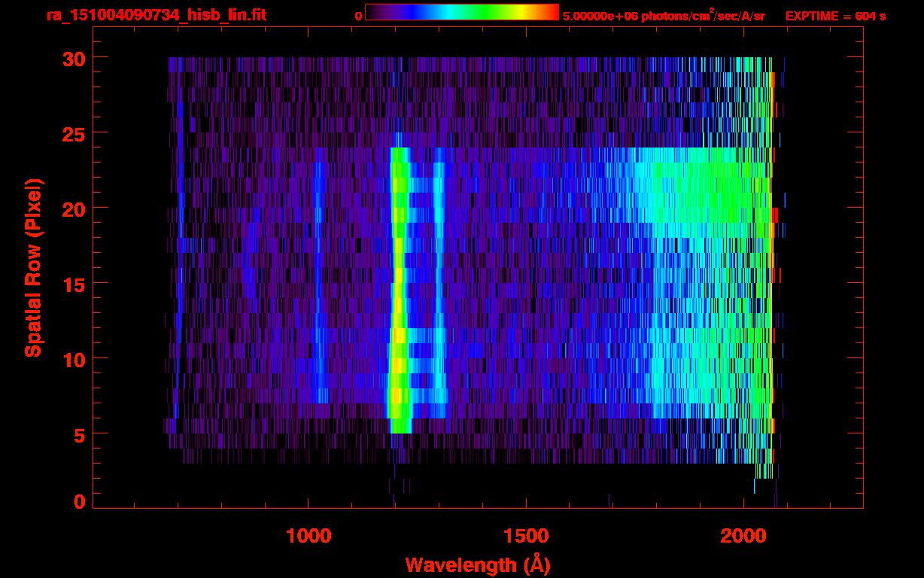Click the 0 spatial row tick label
This screenshot has height=578, width=924.
pos(79,501)
